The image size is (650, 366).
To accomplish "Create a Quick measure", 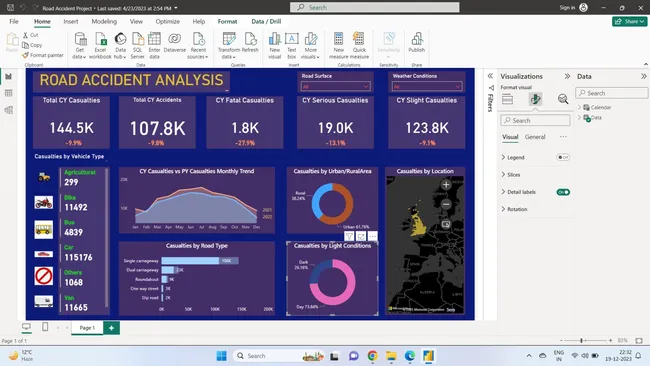I will 359,46.
